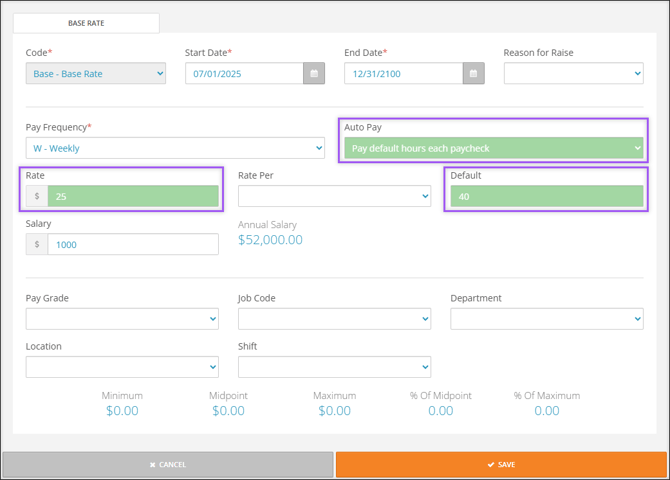The height and width of the screenshot is (480, 670).
Task: Click the % Of Maximum 0.00 value
Action: 547,411
